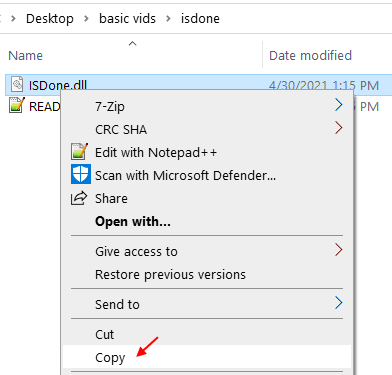Go to basic vids in breadcrumb path
This screenshot has width=392, height=375.
click(127, 18)
